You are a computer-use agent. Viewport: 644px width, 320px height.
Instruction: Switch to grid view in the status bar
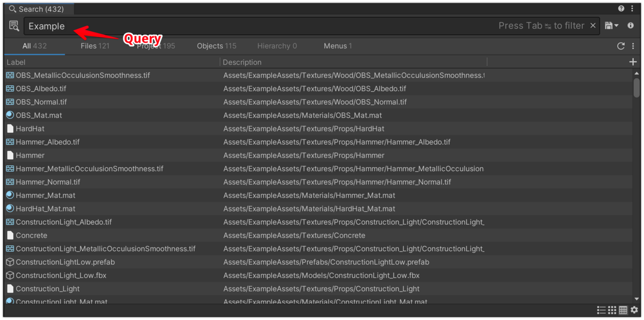point(612,310)
